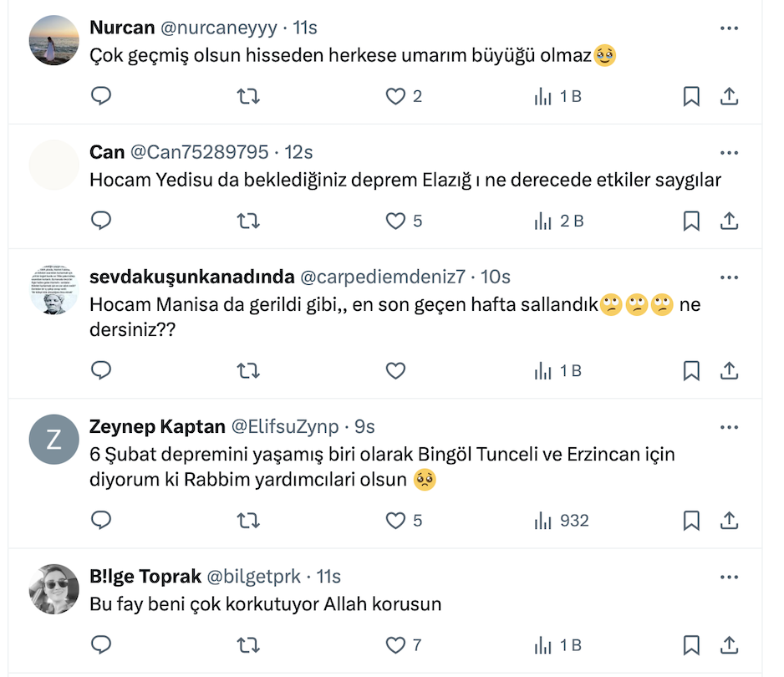The width and height of the screenshot is (784, 677).
Task: View analytics of Zeynep Kaptan's tweet (932)
Action: click(x=562, y=521)
